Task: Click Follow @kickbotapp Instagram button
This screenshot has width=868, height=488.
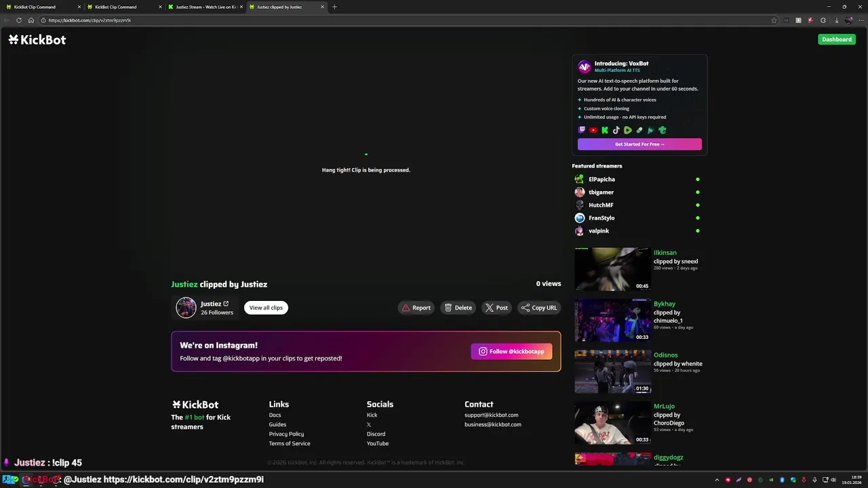Action: coord(511,351)
